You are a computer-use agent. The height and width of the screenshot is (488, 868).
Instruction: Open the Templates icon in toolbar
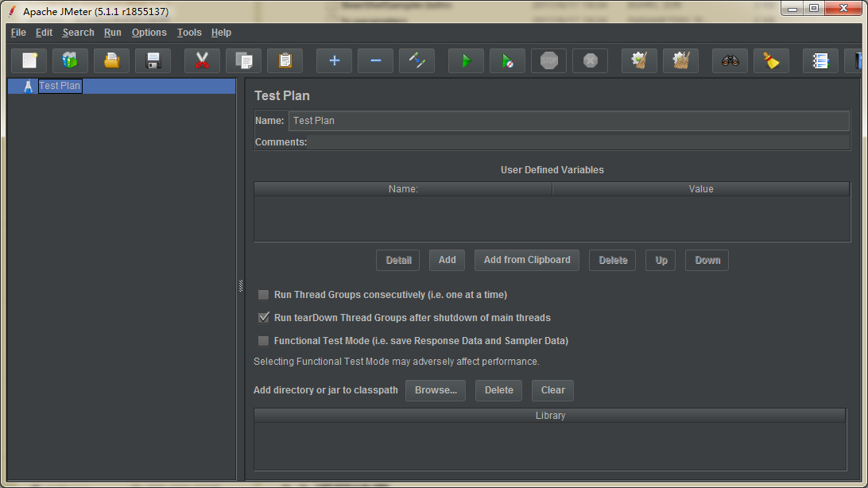[x=70, y=60]
